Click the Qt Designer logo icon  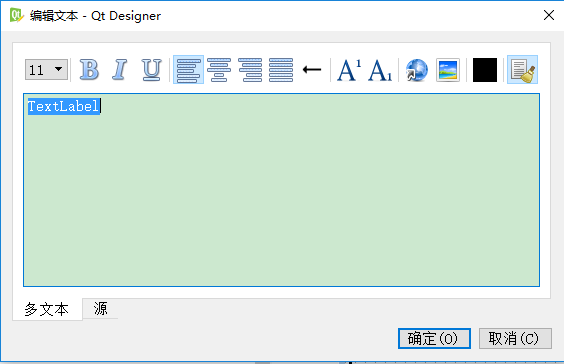click(16, 15)
